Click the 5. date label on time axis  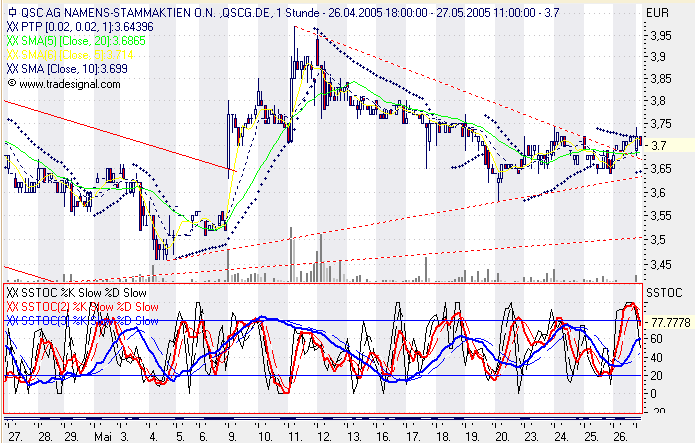pyautogui.click(x=180, y=437)
